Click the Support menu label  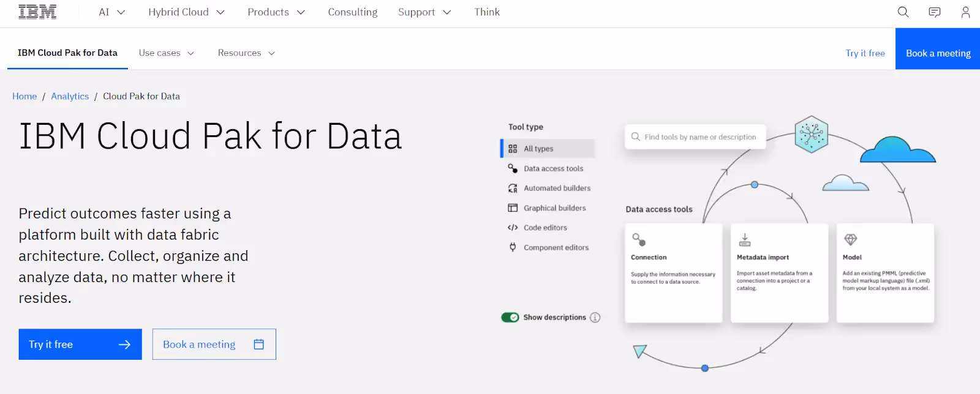(x=417, y=12)
